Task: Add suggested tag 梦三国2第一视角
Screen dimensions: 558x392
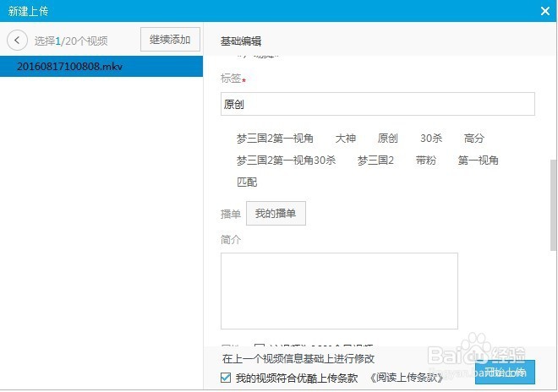Action: (x=275, y=139)
